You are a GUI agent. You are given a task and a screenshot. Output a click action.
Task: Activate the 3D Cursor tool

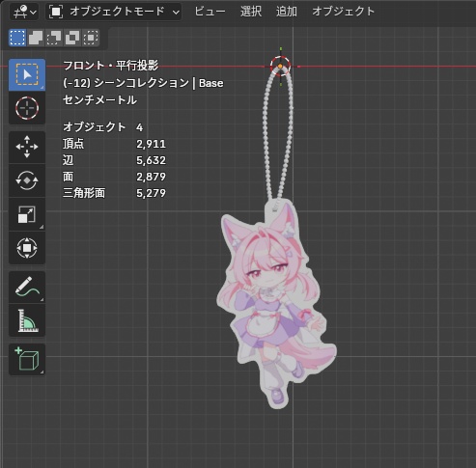pos(27,108)
